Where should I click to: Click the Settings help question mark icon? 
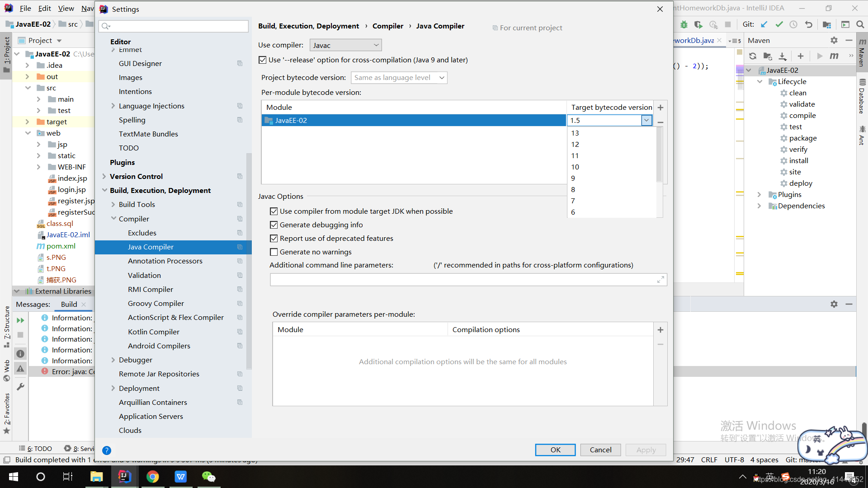tap(107, 450)
